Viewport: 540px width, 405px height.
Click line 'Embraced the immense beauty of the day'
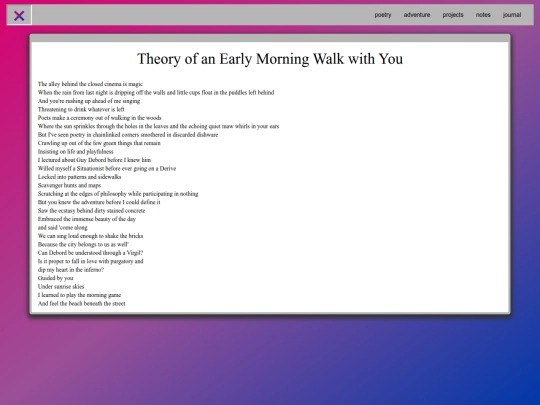tap(87, 219)
